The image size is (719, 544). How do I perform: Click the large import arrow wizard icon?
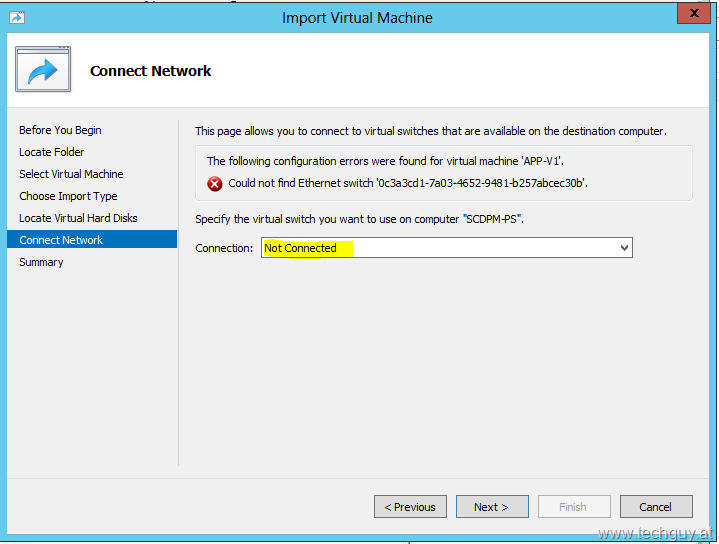pyautogui.click(x=43, y=69)
